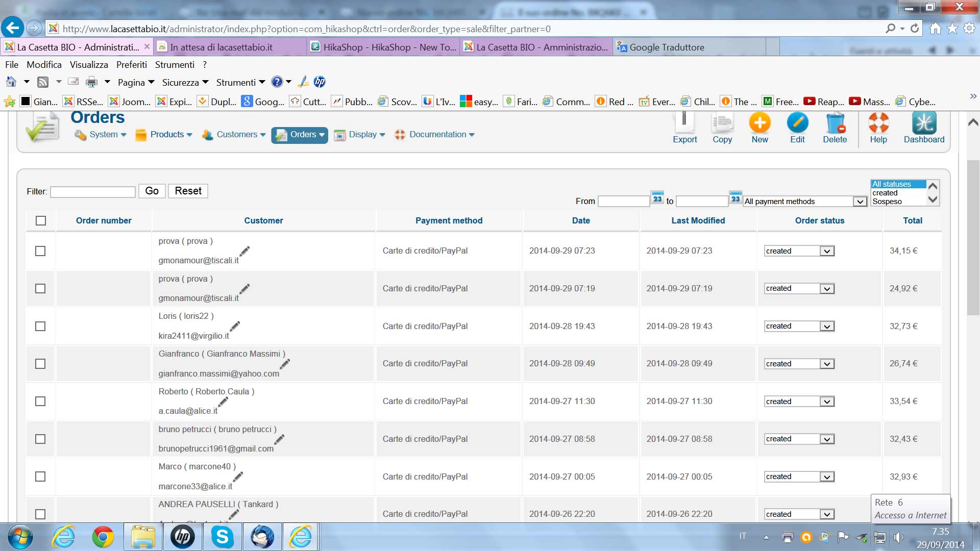The width and height of the screenshot is (980, 551).
Task: Go to the HikaShop Dashboard icon
Action: (924, 124)
